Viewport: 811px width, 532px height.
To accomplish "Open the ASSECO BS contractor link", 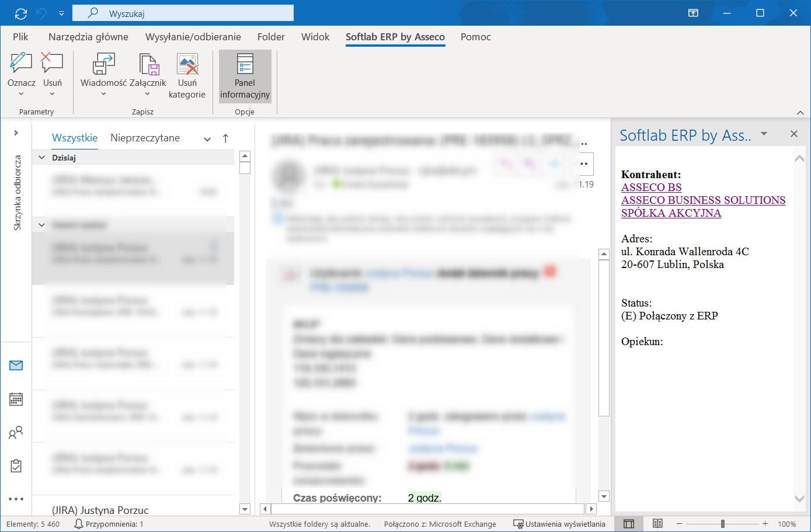I will pos(652,187).
